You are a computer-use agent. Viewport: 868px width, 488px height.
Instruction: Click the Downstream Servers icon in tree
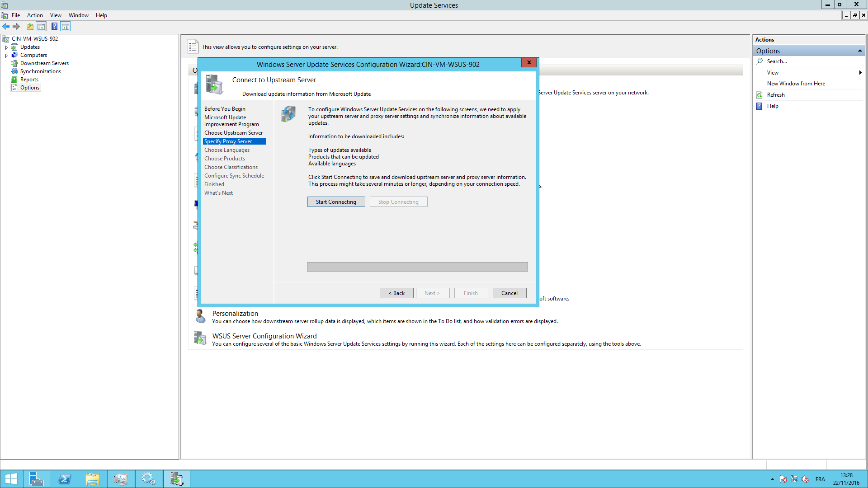[14, 63]
